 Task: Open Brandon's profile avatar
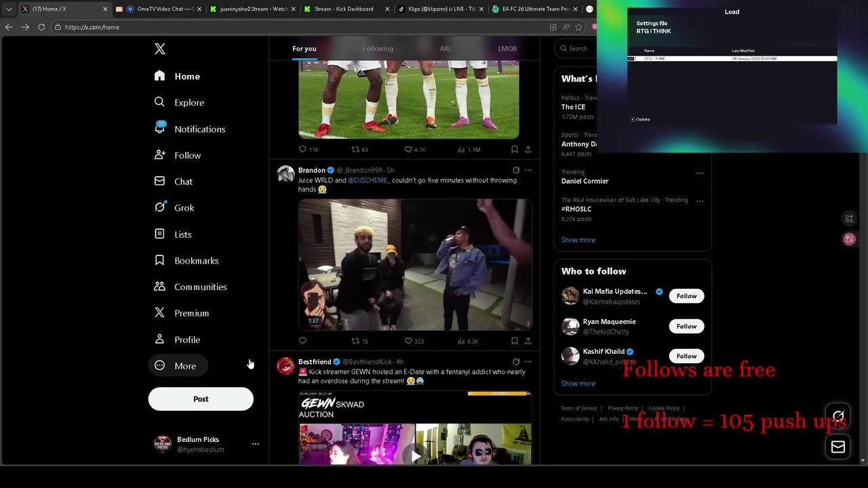click(x=285, y=174)
